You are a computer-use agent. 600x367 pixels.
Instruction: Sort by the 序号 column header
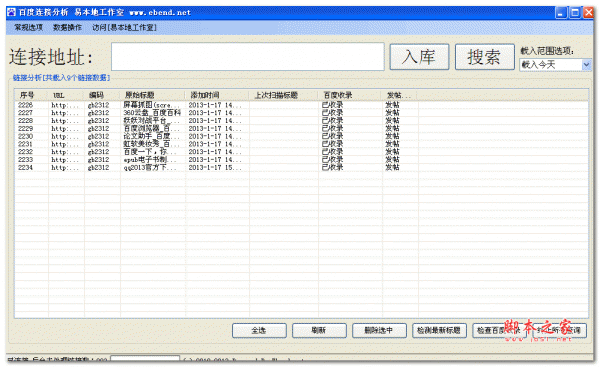coord(31,95)
